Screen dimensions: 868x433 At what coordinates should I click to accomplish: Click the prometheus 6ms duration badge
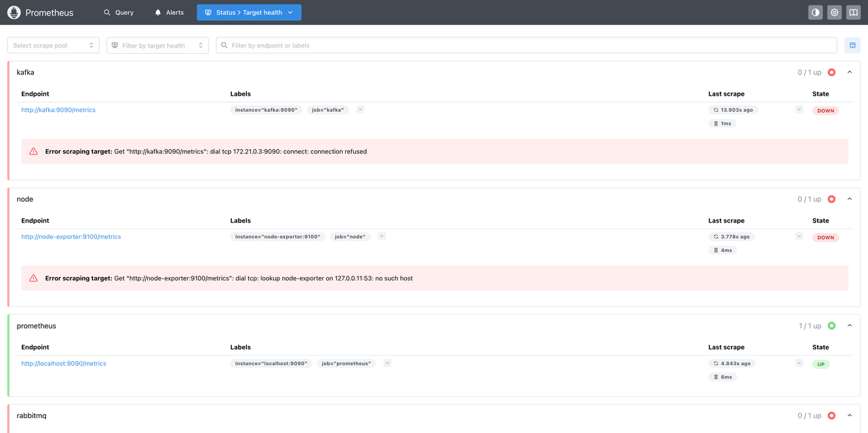pyautogui.click(x=723, y=377)
